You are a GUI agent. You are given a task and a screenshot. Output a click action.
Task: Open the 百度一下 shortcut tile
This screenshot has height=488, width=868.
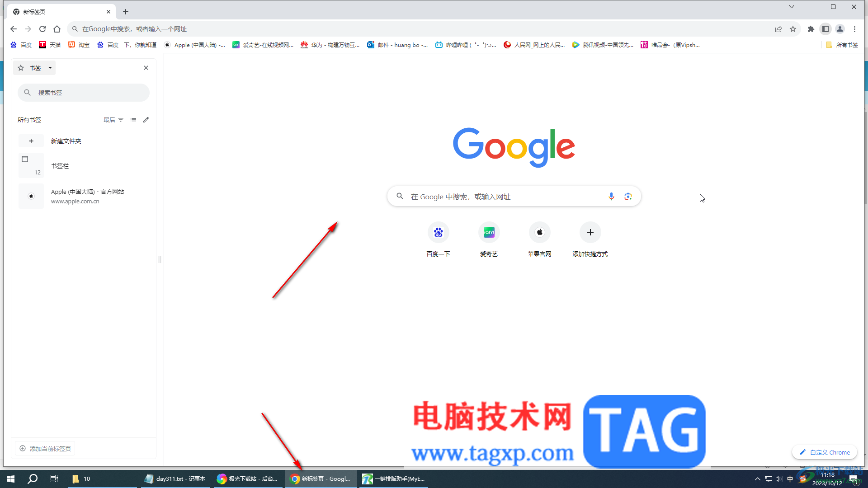438,240
